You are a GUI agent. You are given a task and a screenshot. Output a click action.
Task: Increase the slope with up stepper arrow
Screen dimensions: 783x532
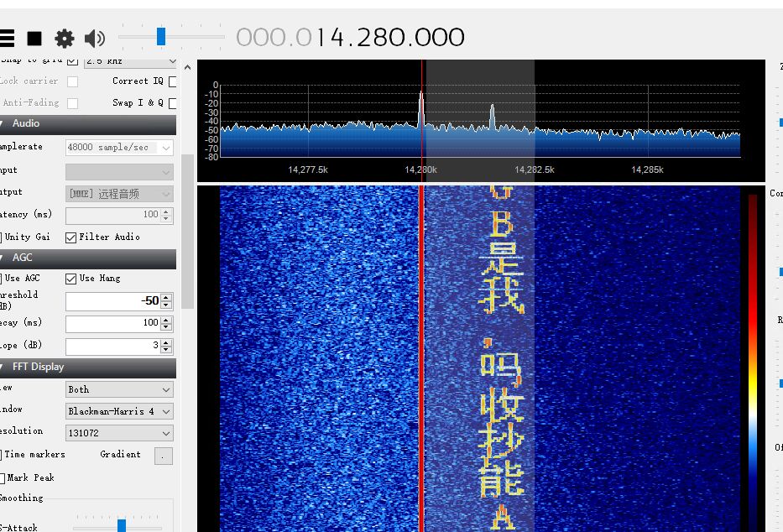[167, 342]
